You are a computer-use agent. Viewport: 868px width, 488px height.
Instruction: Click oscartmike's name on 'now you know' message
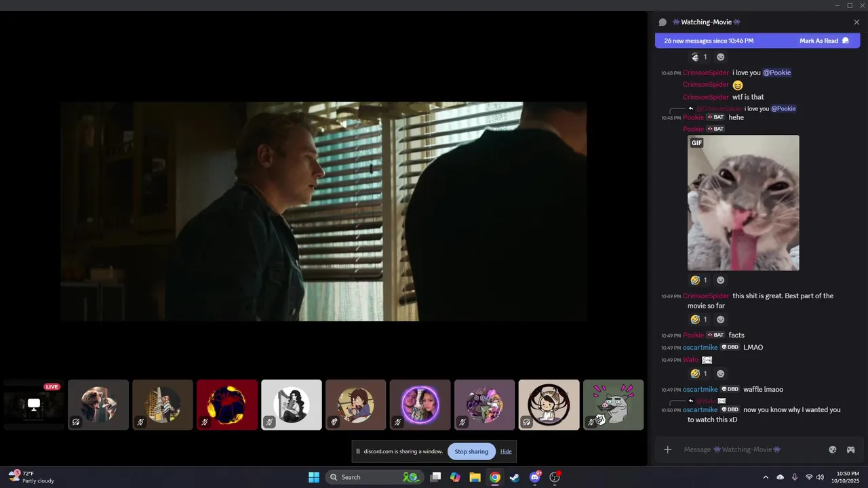tap(700, 409)
